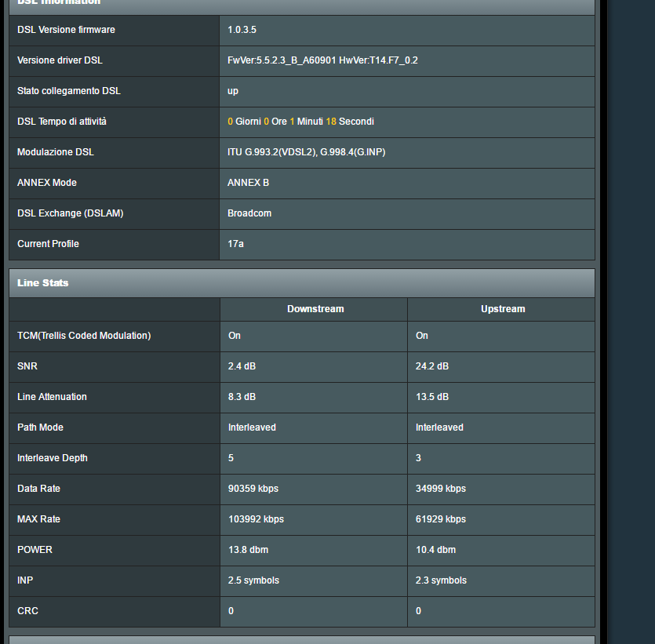This screenshot has width=655, height=644.
Task: Select the downstream CRC count '0'
Action: tap(231, 611)
